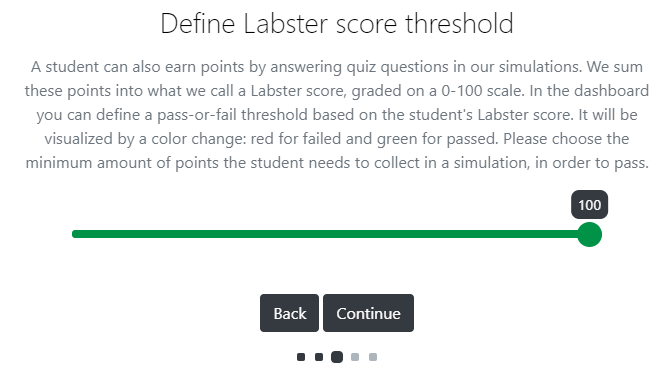Click the Define Labster score threshold heading
This screenshot has width=665, height=372.
[x=337, y=23]
